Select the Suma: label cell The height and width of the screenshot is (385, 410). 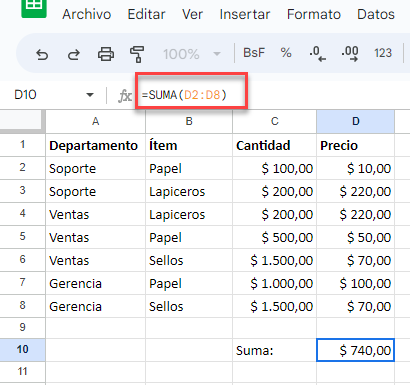pos(274,350)
